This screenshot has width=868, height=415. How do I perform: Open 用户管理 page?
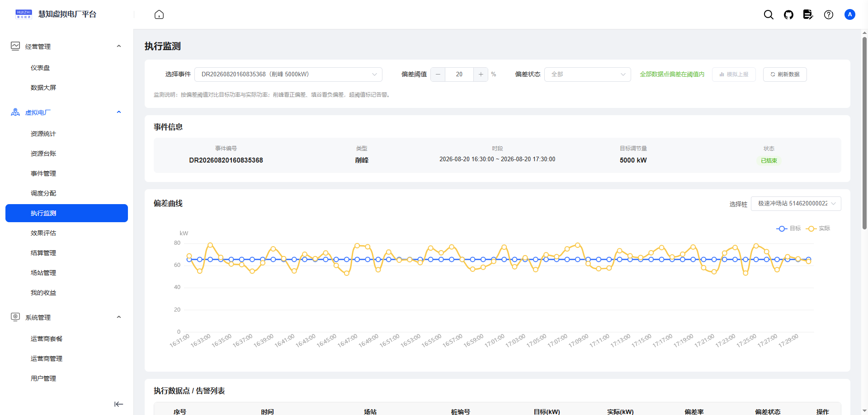tap(66, 378)
